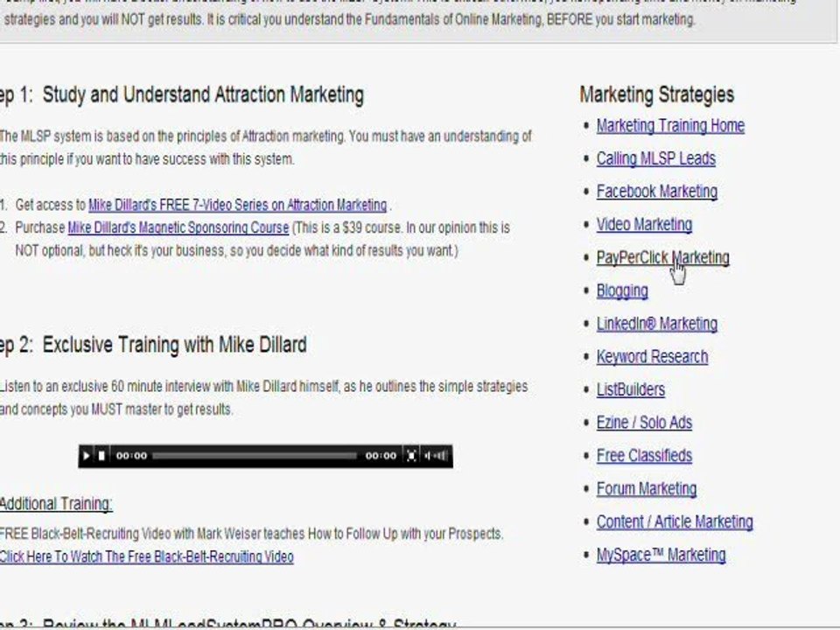This screenshot has width=840, height=630.
Task: Adjust the audio player volume control
Action: coord(437,456)
